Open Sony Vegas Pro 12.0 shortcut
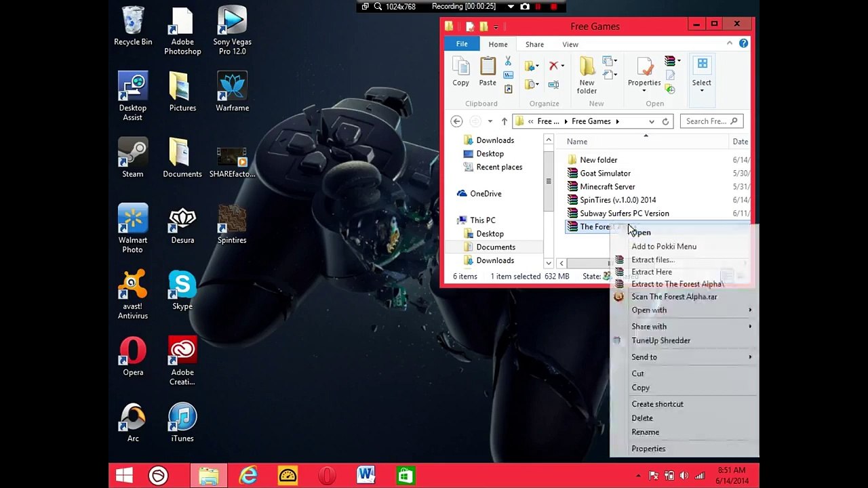Viewport: 868px width, 488px height. [x=232, y=31]
